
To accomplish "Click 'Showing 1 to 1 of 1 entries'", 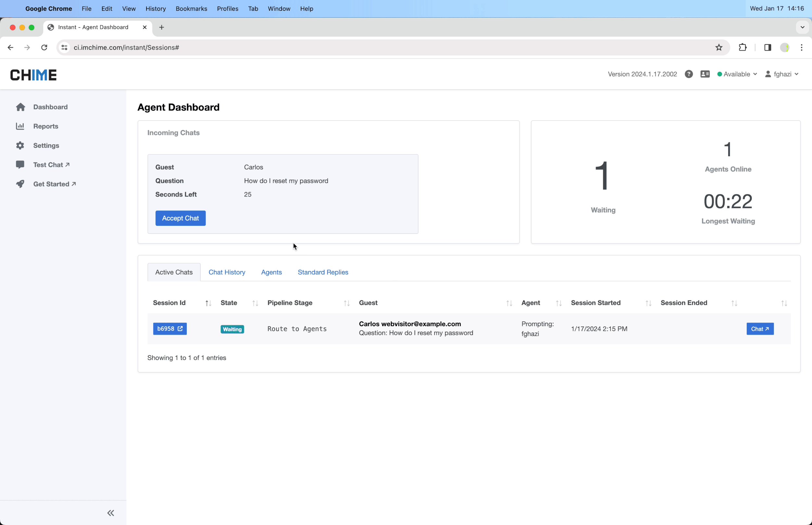I will tap(187, 358).
